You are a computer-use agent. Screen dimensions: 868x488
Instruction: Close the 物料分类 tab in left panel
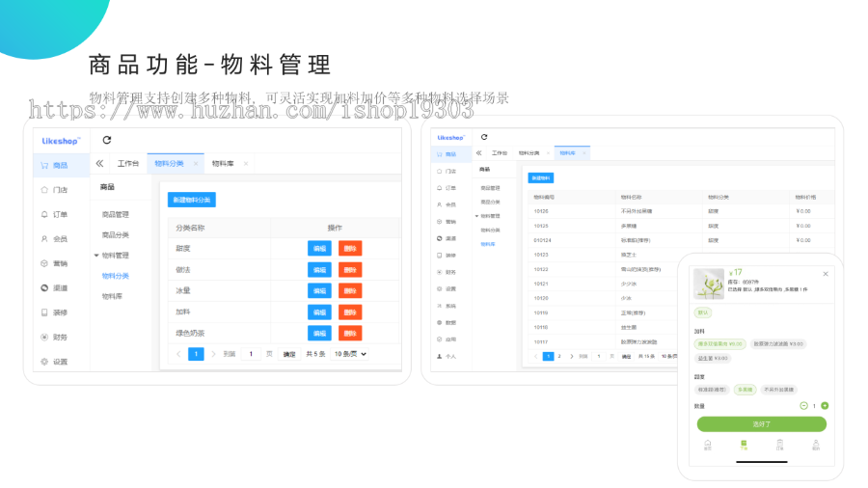tap(196, 163)
